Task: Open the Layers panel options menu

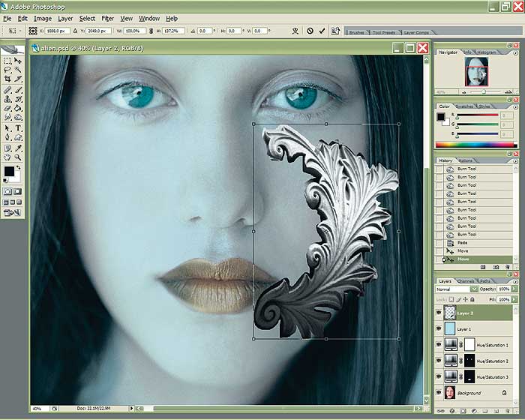Action: (516, 282)
